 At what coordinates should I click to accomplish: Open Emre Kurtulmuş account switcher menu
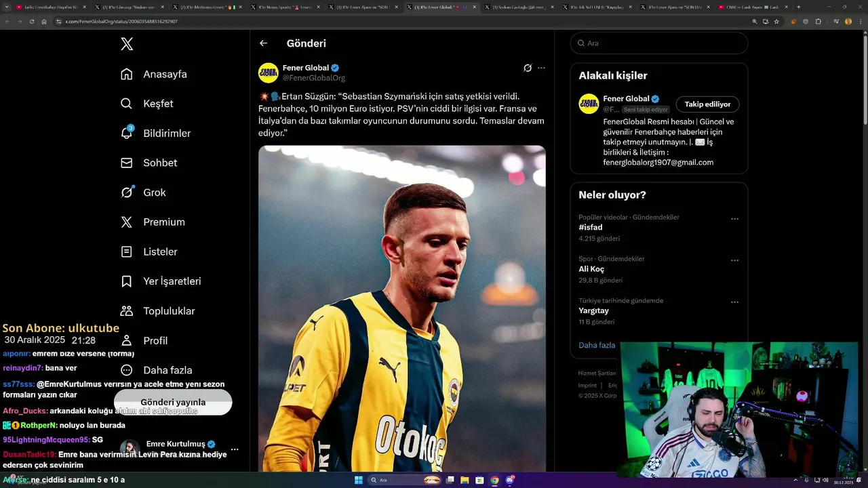pyautogui.click(x=235, y=449)
